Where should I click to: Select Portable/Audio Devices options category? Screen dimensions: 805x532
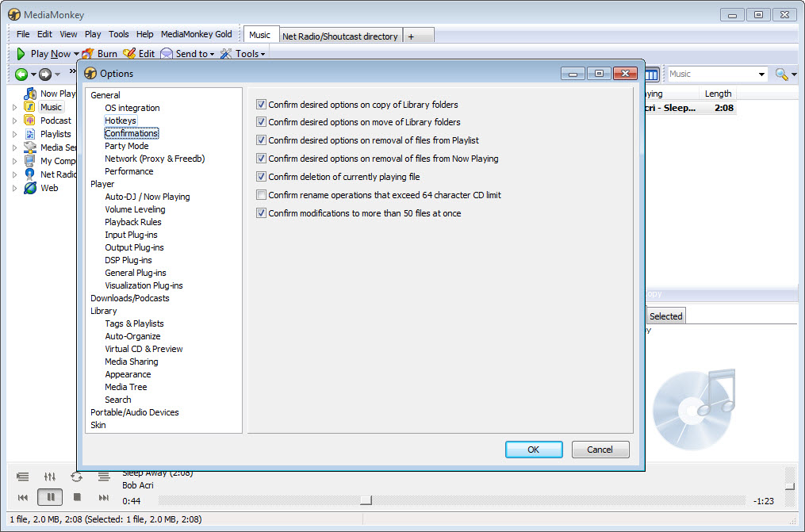(x=135, y=412)
